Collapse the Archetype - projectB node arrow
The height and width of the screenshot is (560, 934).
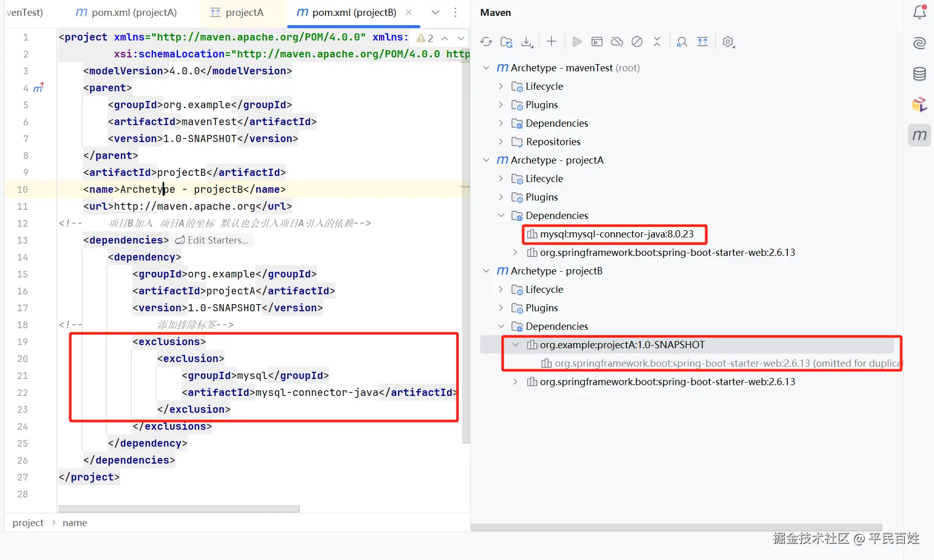(x=486, y=271)
